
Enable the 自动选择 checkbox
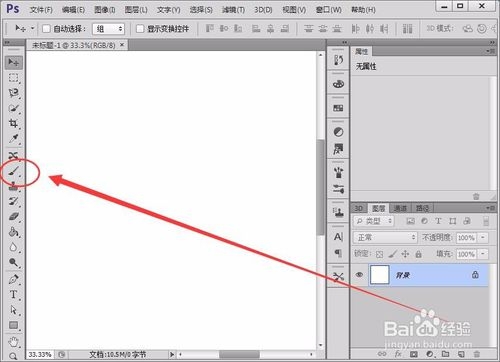tap(46, 29)
